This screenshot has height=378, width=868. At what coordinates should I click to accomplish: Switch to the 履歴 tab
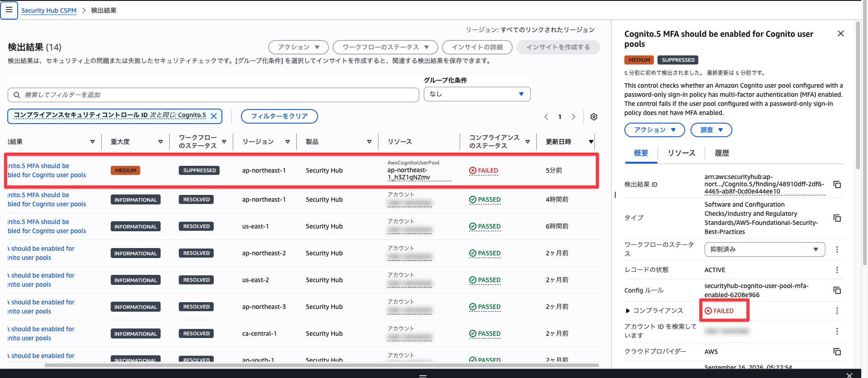coord(722,153)
